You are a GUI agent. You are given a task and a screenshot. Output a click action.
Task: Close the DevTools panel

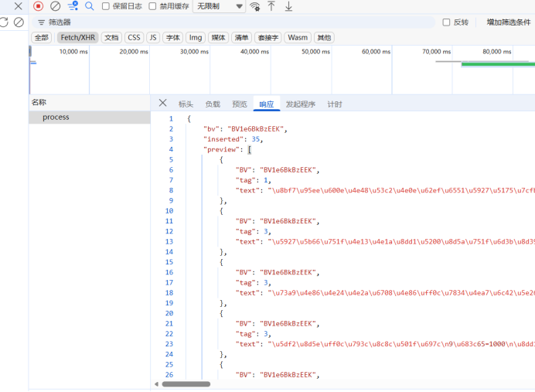(18, 6)
